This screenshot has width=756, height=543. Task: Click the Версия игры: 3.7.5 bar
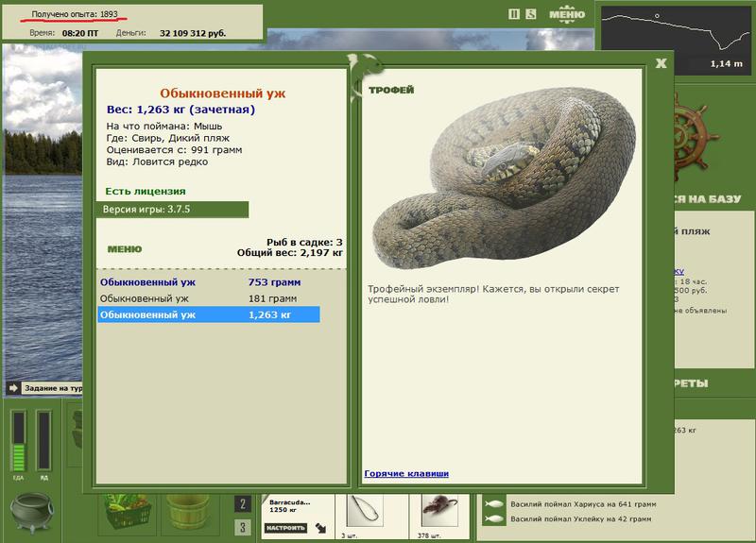pos(173,210)
